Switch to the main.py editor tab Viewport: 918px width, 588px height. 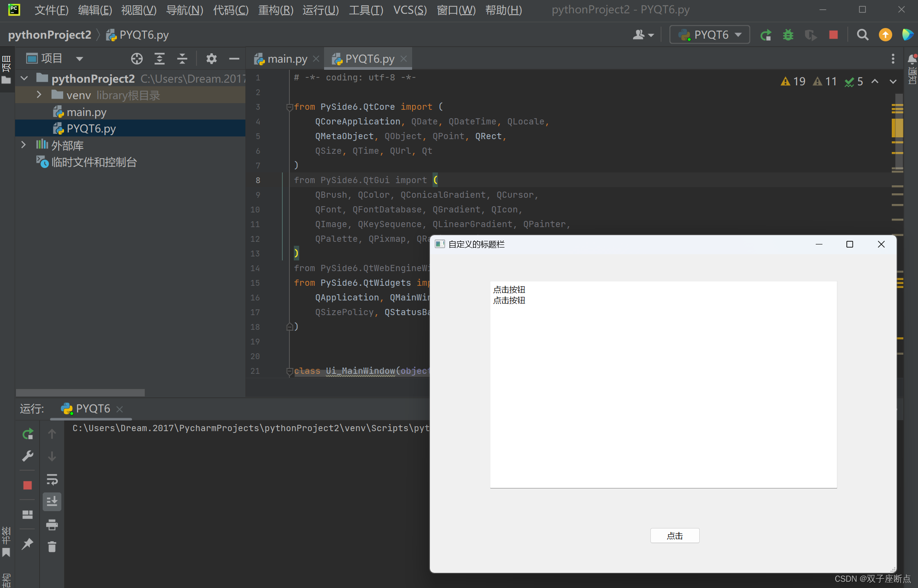click(287, 59)
